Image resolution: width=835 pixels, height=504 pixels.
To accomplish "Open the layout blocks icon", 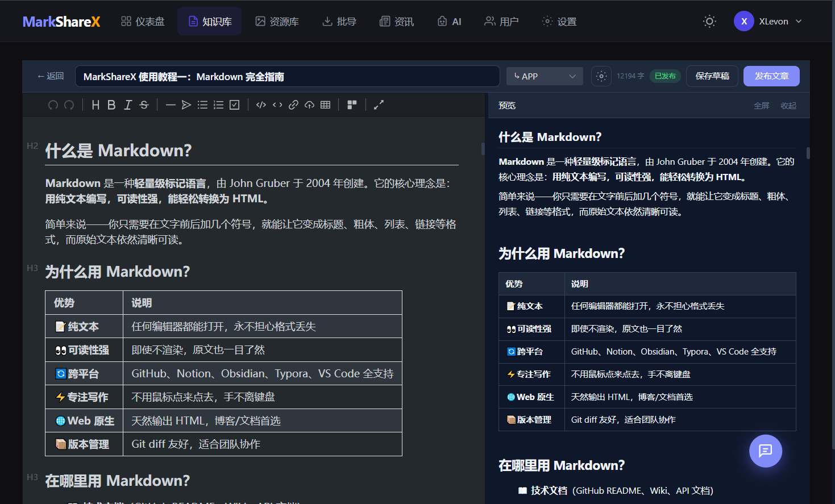I will (352, 105).
